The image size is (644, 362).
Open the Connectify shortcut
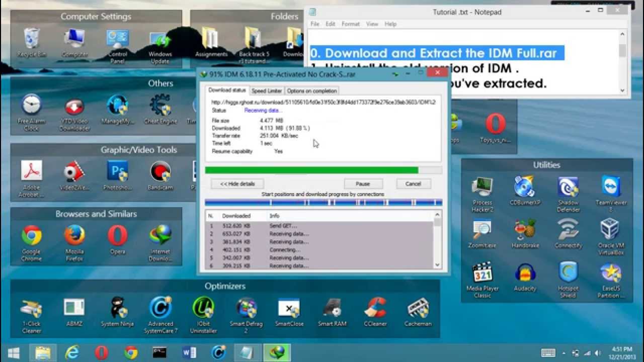click(568, 234)
